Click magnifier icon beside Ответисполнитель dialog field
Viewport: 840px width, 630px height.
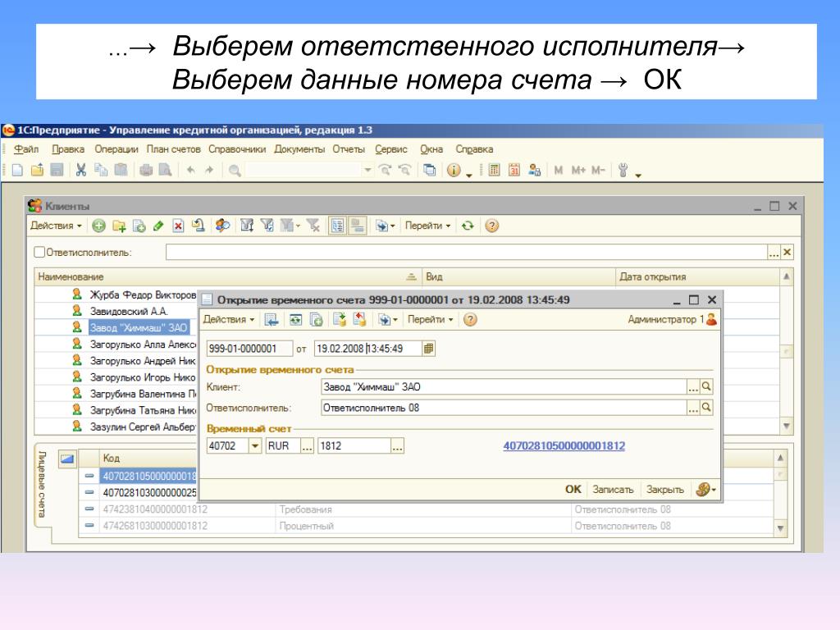(x=706, y=408)
